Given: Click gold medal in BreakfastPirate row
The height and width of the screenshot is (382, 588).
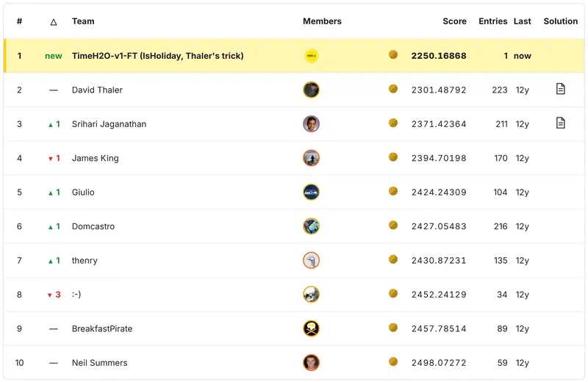Looking at the screenshot, I should tap(393, 328).
